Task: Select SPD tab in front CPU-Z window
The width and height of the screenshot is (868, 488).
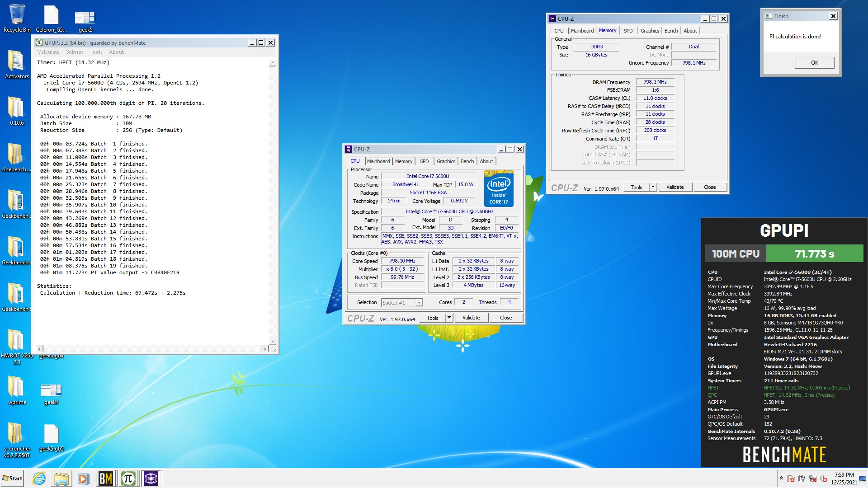Action: pyautogui.click(x=424, y=161)
